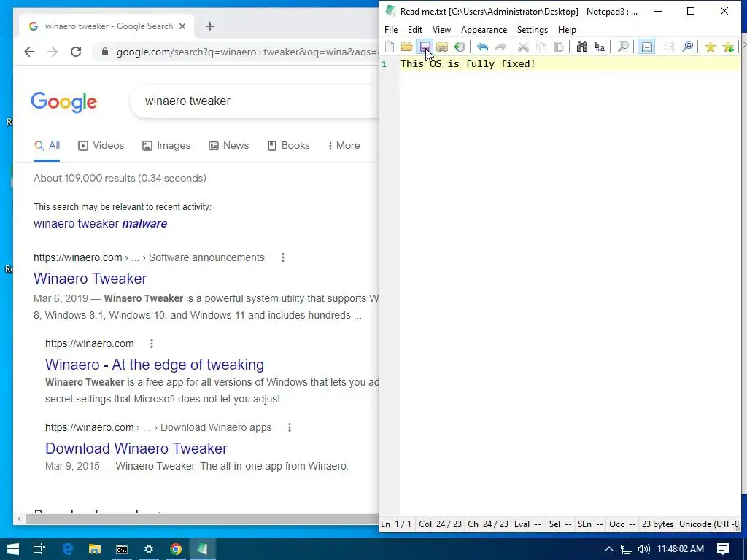
Task: Launch Microsoft Edge from the taskbar
Action: pos(68,549)
